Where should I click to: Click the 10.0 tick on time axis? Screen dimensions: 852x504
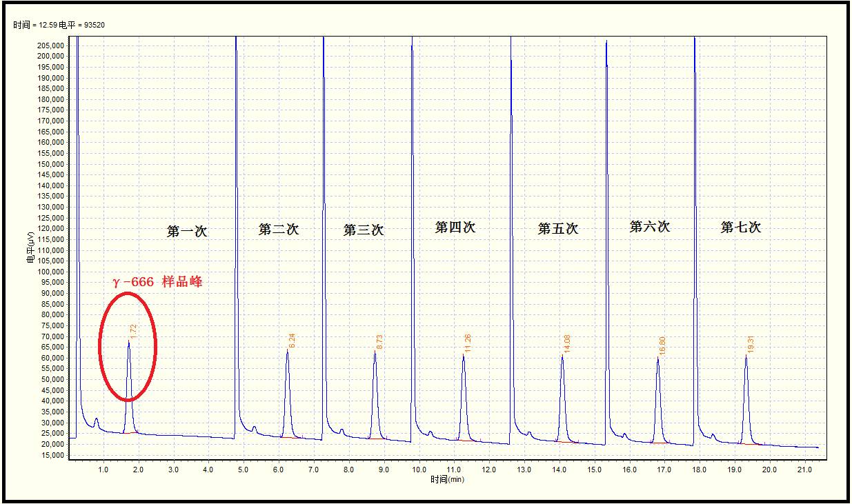pos(419,470)
